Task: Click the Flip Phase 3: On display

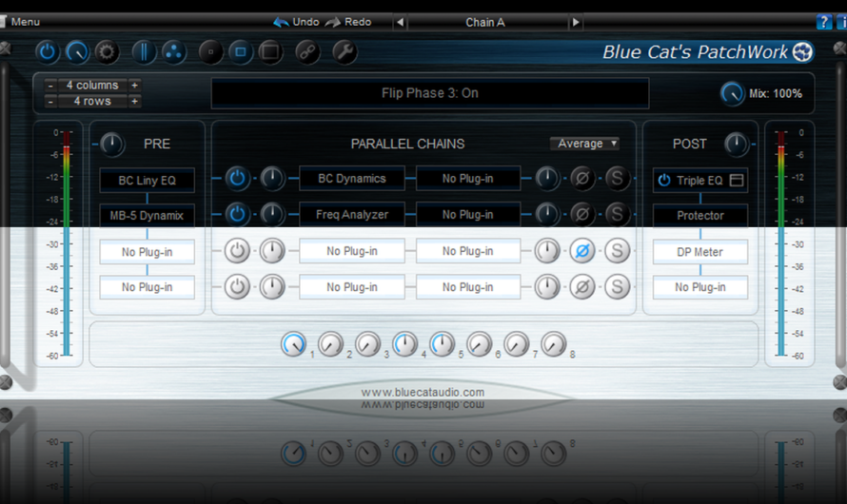Action: pos(430,93)
